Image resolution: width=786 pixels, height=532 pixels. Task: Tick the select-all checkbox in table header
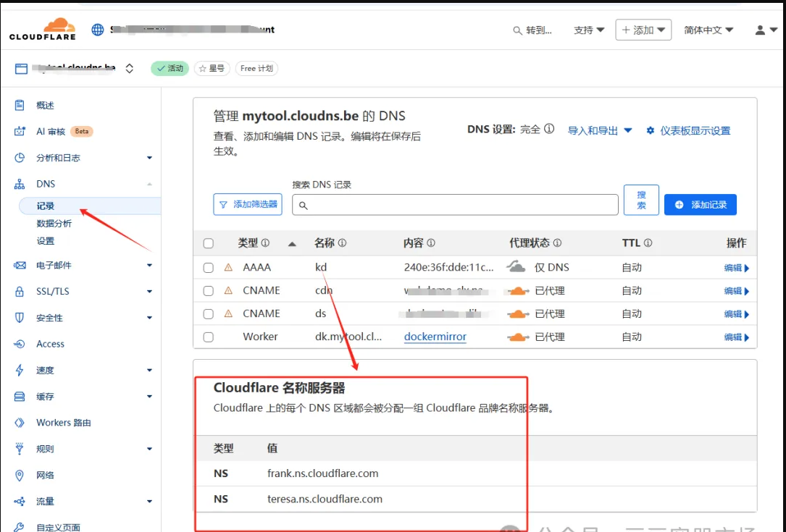(x=209, y=243)
